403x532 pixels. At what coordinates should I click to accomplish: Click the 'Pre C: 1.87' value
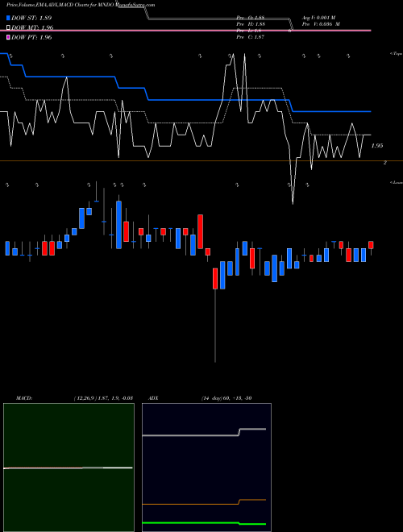pos(251,37)
